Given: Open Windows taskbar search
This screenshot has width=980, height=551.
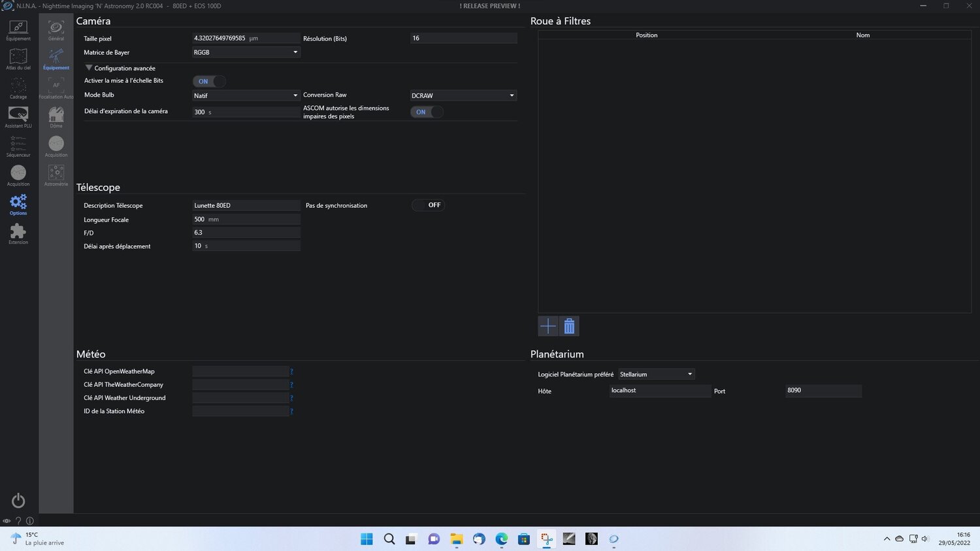Looking at the screenshot, I should click(389, 539).
